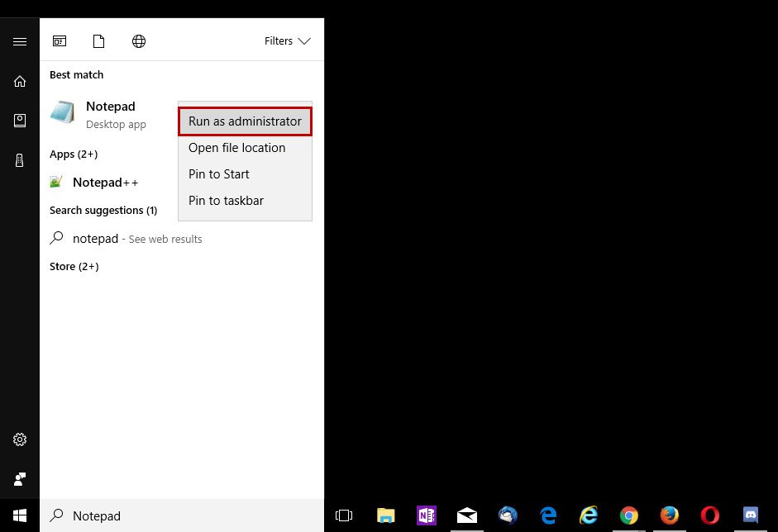Choose Run as administrator
This screenshot has width=778, height=532.
click(x=245, y=121)
